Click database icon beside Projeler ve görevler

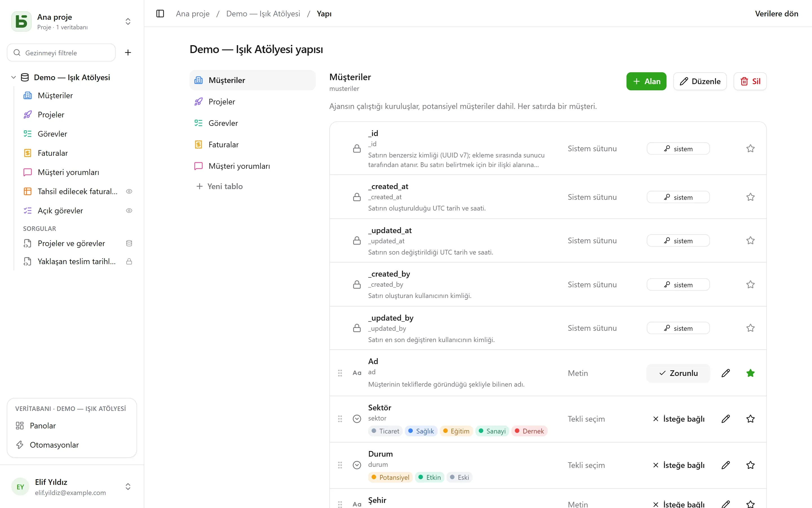click(129, 243)
